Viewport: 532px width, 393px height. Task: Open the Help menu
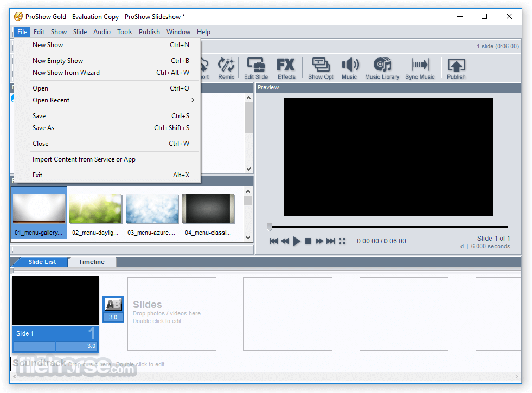(x=203, y=32)
